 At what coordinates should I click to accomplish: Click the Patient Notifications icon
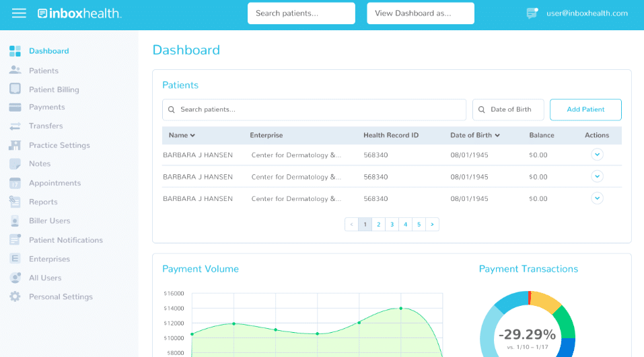[15, 239]
